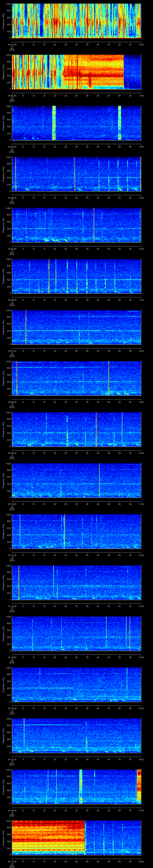
Task: Click the 18:16:00 start time label
Action: pos(12,811)
